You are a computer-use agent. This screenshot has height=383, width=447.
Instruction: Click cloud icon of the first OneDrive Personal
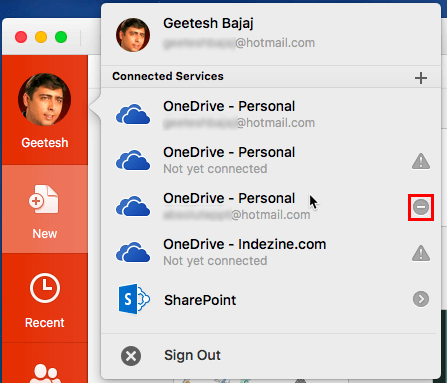point(133,114)
